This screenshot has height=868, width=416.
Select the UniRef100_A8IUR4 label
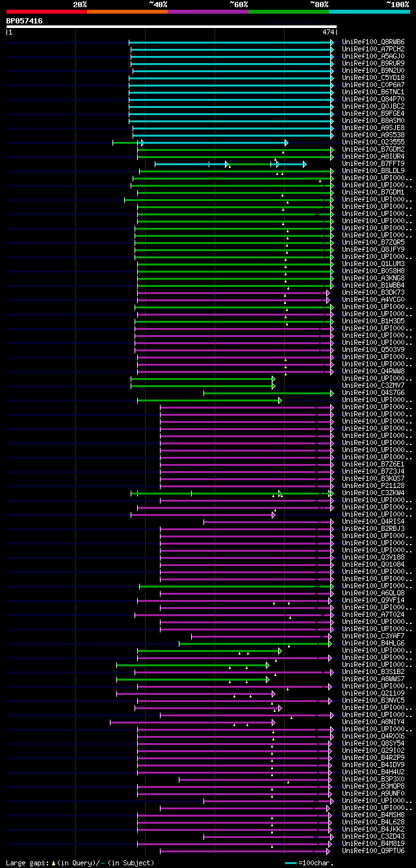[x=373, y=156]
